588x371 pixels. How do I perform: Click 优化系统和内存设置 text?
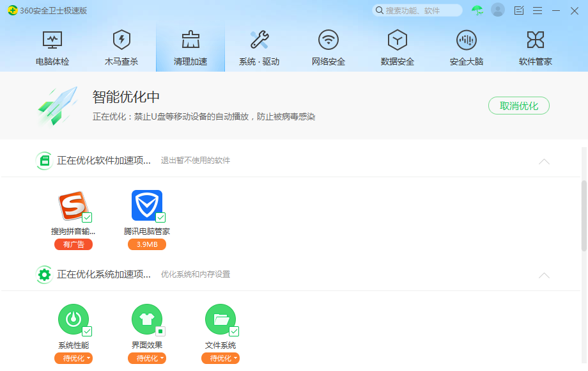coord(196,274)
